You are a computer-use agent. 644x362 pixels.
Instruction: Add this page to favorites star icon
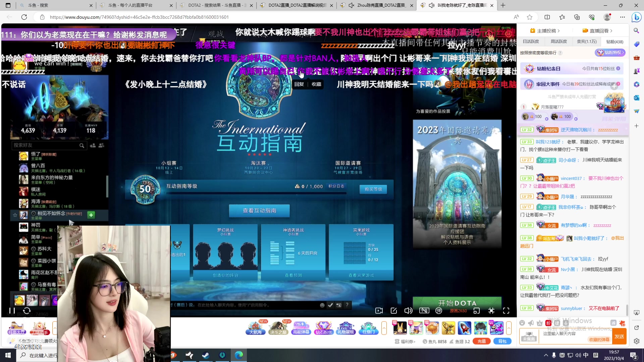tap(530, 17)
